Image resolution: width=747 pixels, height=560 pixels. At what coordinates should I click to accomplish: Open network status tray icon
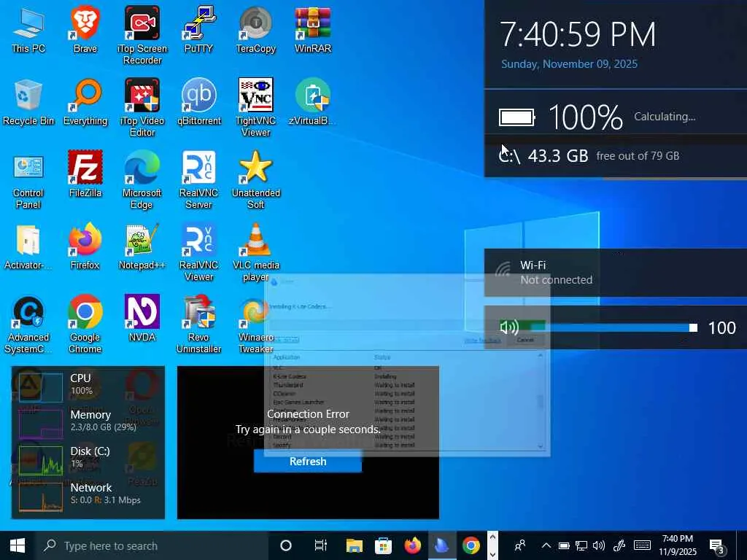[581, 545]
